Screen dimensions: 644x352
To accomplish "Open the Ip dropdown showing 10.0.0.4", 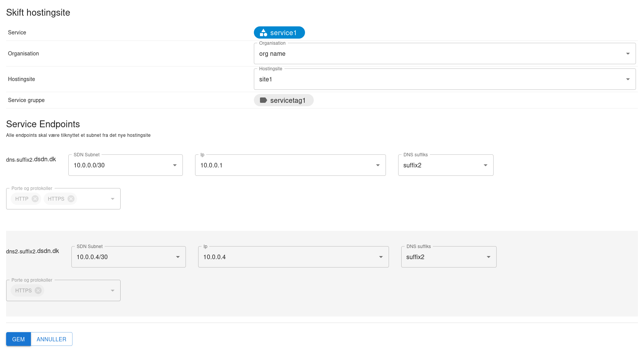I will coord(381,257).
